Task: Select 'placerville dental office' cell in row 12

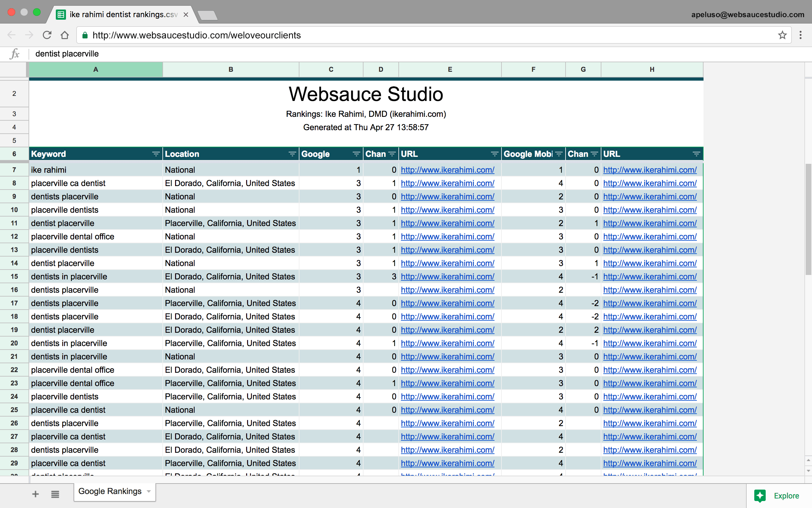Action: [x=95, y=237]
